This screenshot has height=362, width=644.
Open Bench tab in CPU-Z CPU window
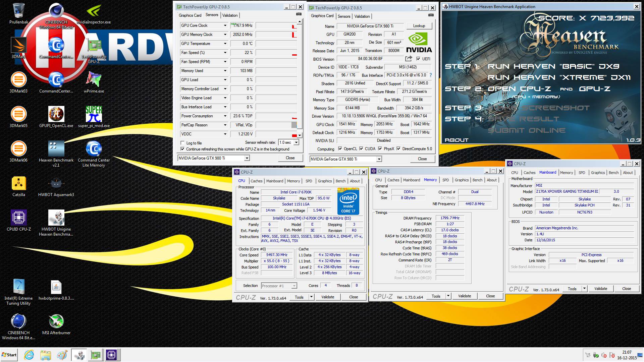[340, 181]
